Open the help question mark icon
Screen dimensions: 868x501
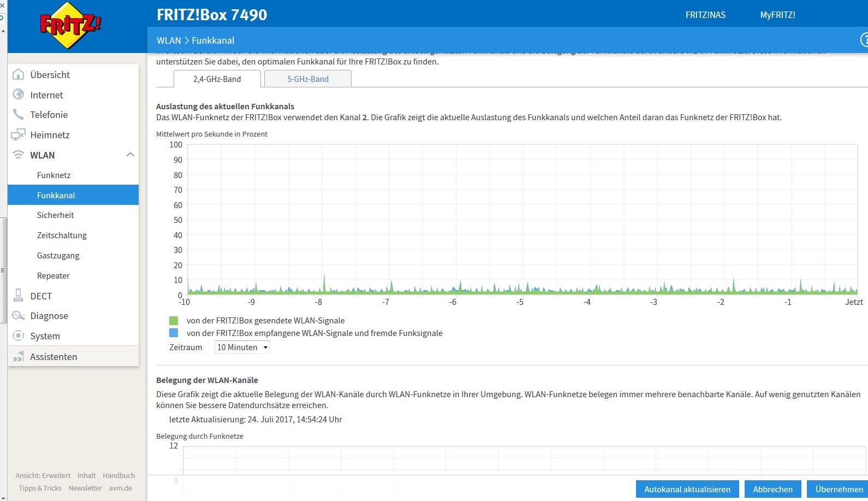click(864, 40)
